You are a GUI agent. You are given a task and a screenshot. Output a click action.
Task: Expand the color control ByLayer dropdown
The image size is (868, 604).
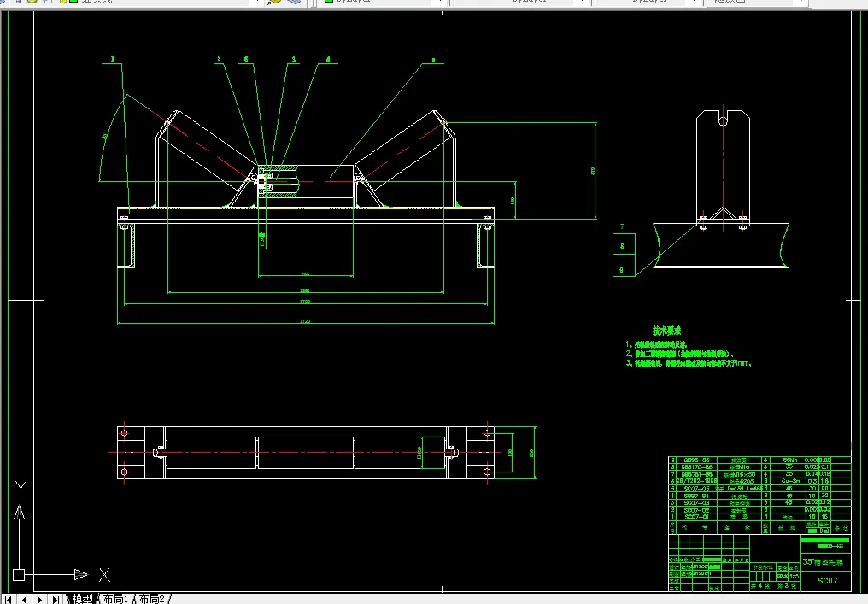pos(438,3)
